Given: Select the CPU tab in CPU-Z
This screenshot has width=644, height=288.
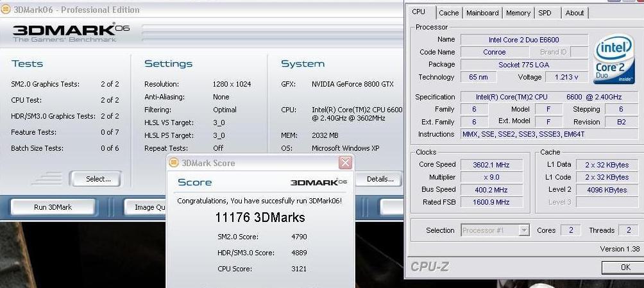Looking at the screenshot, I should click(418, 12).
